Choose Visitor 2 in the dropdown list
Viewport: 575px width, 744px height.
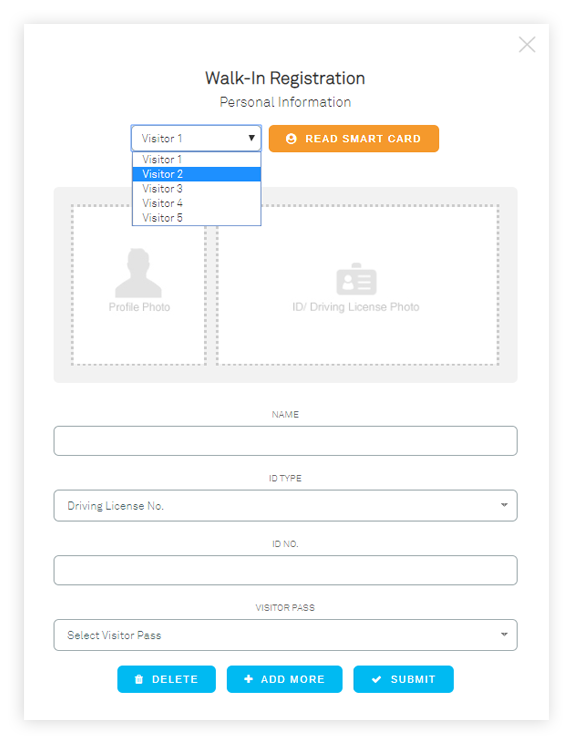tap(196, 174)
